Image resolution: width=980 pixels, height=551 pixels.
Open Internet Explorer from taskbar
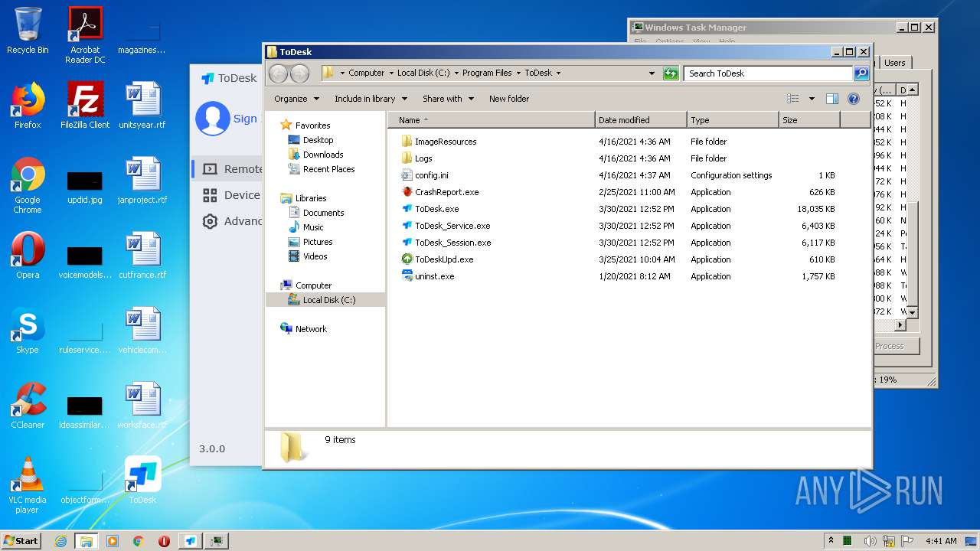pos(60,540)
